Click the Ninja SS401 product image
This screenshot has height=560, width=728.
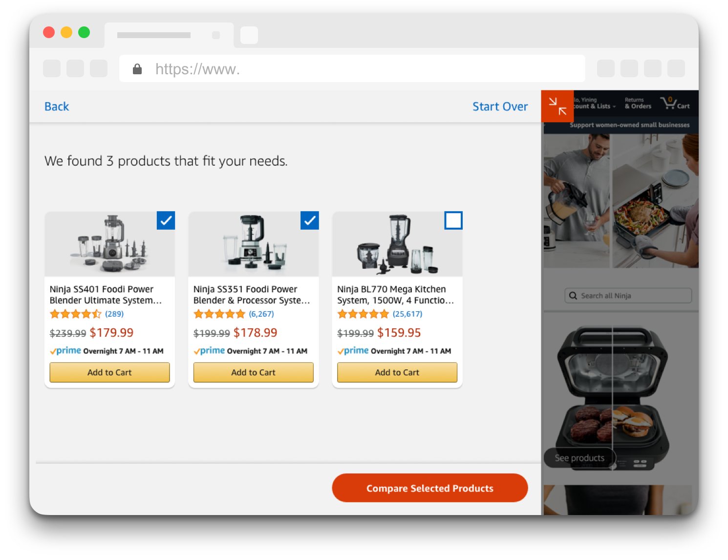[x=110, y=244]
